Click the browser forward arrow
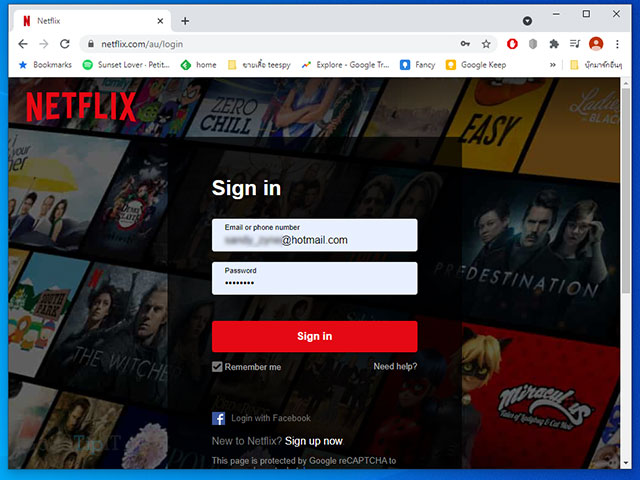 click(x=44, y=44)
